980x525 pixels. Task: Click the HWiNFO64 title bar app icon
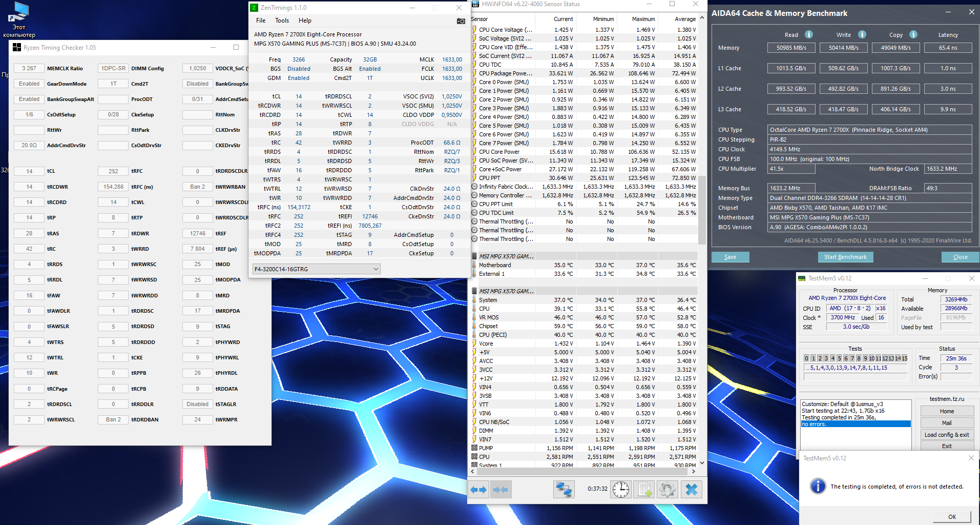[475, 4]
